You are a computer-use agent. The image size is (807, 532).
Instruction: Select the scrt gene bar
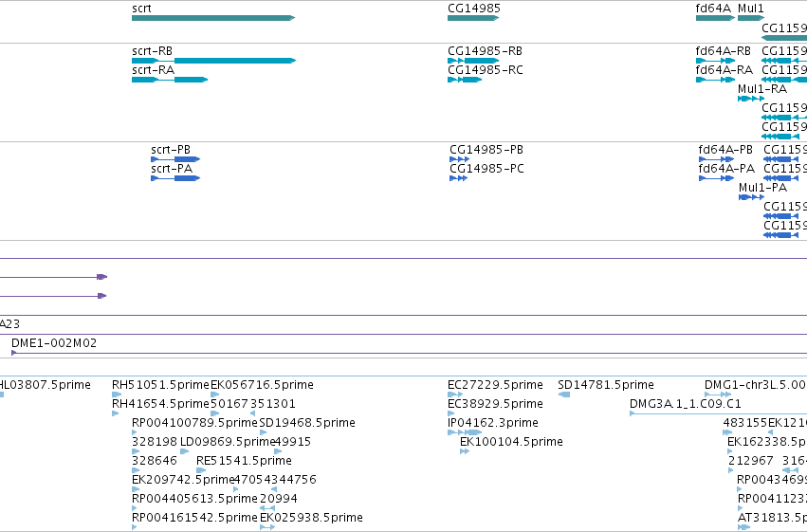pos(213,18)
